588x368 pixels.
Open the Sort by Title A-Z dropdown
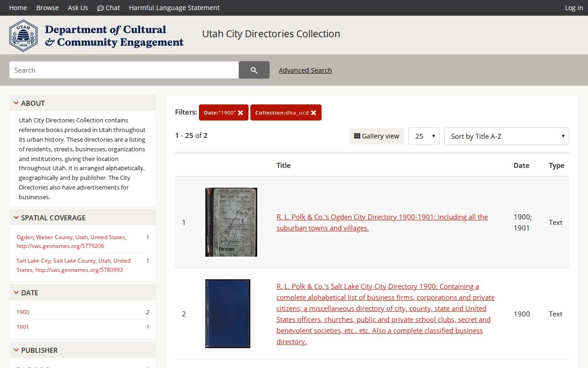[506, 136]
